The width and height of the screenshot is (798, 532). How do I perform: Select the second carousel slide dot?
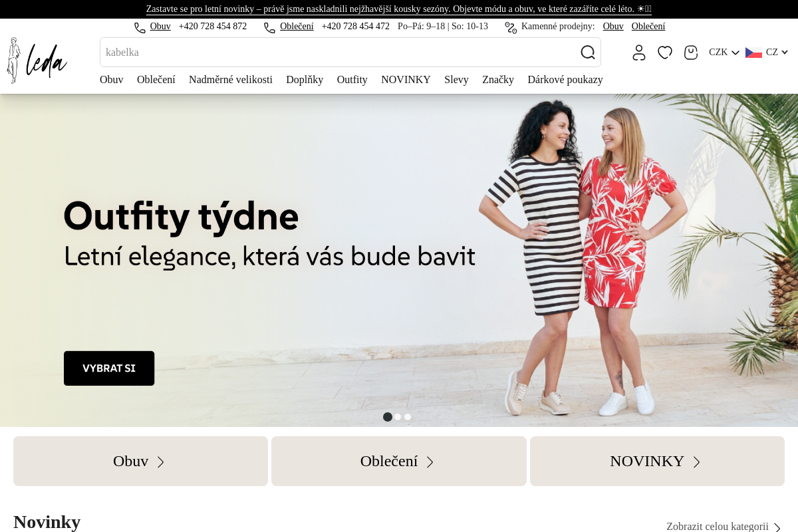(x=398, y=417)
